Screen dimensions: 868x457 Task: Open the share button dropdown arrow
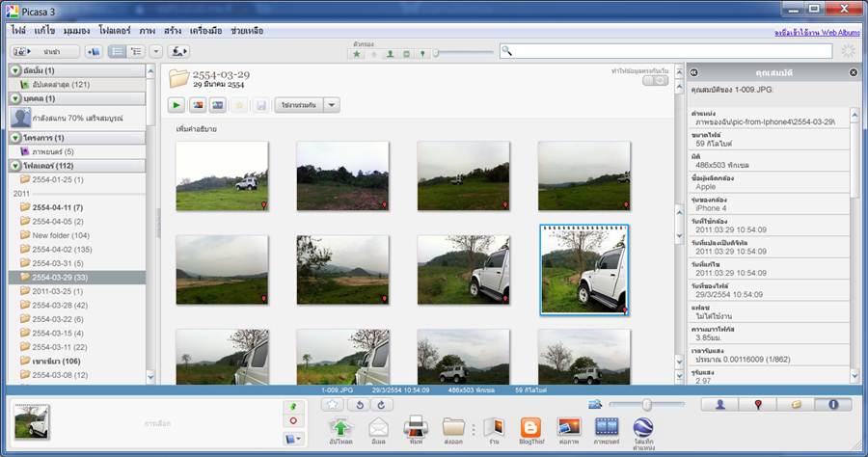332,104
